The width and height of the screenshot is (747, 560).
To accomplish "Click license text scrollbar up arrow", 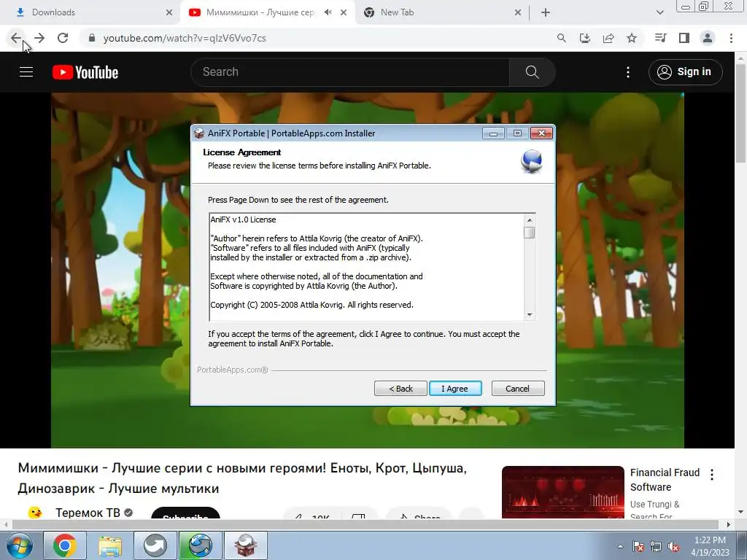I will tap(530, 220).
